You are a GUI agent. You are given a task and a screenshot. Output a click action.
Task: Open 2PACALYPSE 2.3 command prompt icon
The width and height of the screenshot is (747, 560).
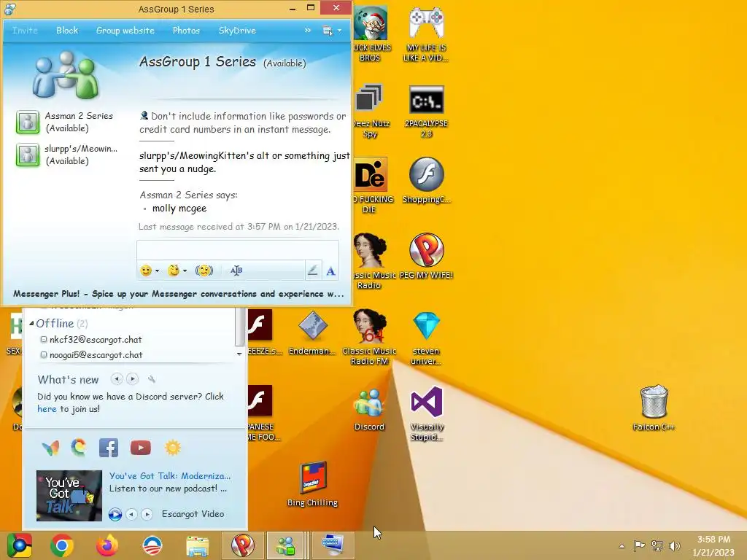pos(426,112)
